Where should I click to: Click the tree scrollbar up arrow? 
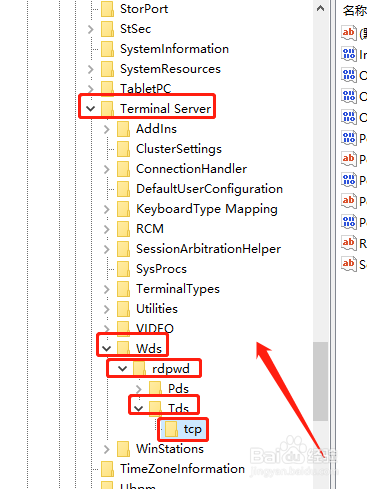point(320,9)
